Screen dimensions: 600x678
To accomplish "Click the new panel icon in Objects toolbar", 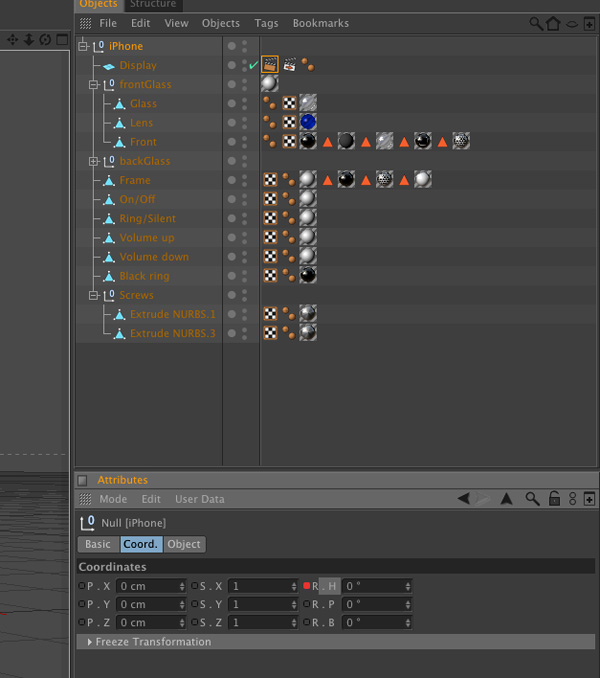I will (x=589, y=24).
